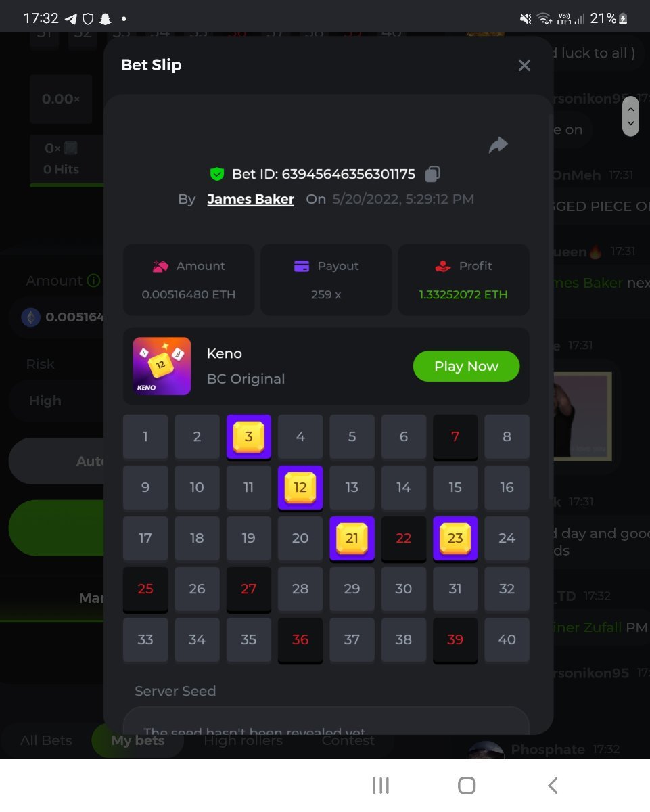
Task: Open James Baker's profile link
Action: tap(250, 199)
